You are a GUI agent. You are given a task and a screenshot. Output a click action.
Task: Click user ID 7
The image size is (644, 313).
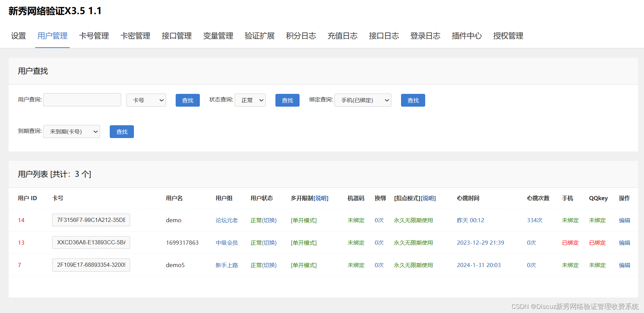[19, 265]
